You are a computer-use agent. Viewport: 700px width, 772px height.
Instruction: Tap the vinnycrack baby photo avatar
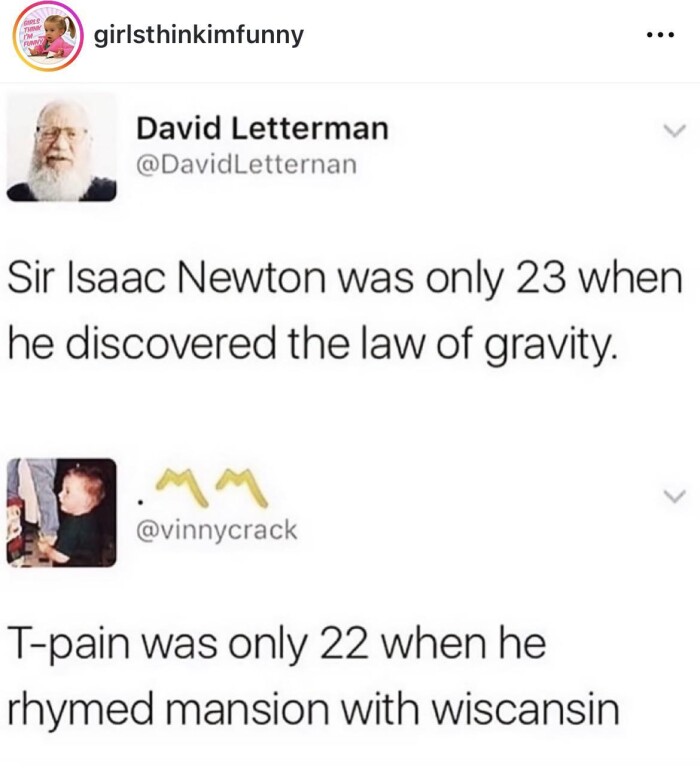point(62,513)
